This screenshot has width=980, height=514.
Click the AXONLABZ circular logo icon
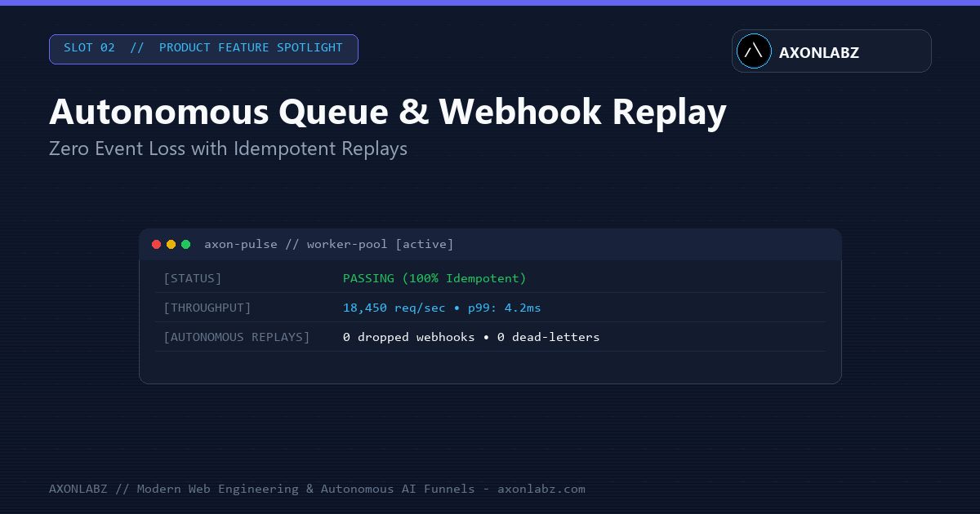pos(754,51)
